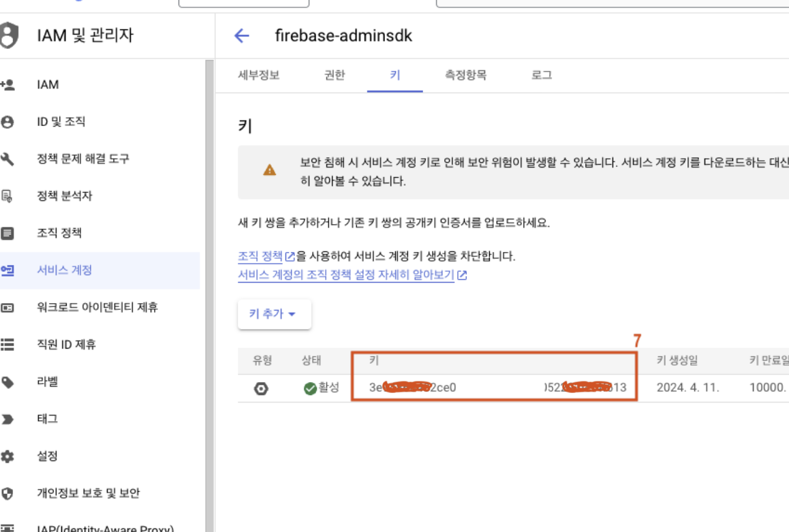The image size is (789, 532).
Task: Click the 키 만료일 column header
Action: point(769,360)
